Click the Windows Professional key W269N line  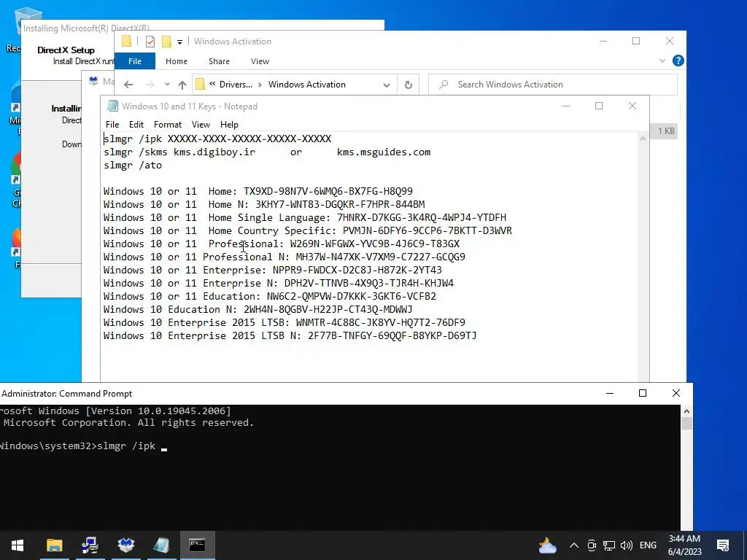tap(282, 244)
